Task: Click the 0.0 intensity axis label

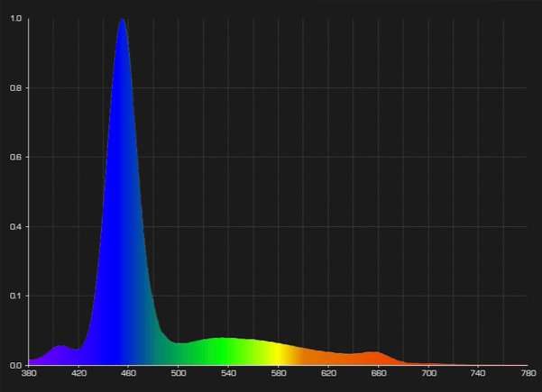Action: [16, 365]
